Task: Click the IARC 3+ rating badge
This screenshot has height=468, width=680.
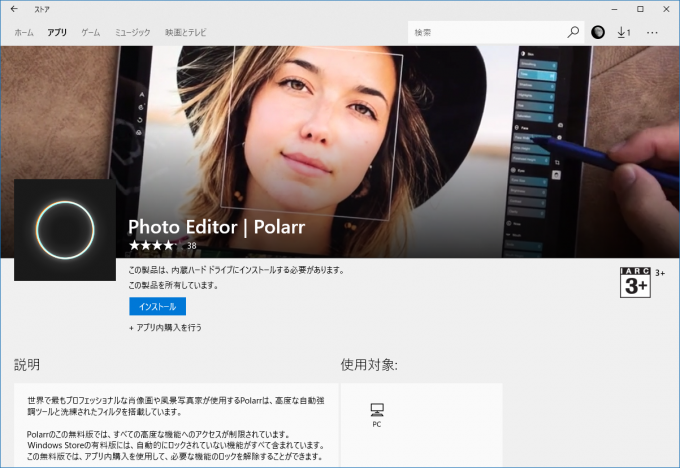Action: pyautogui.click(x=635, y=282)
